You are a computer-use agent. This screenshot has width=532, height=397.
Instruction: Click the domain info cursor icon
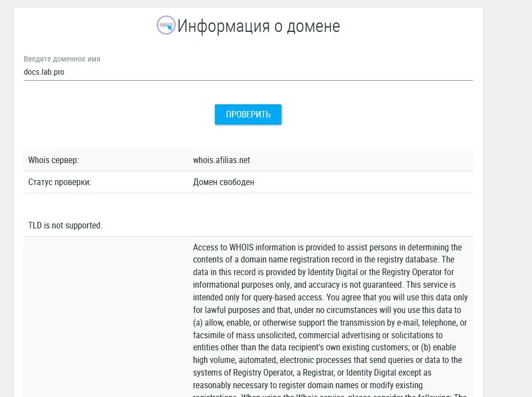tap(166, 25)
